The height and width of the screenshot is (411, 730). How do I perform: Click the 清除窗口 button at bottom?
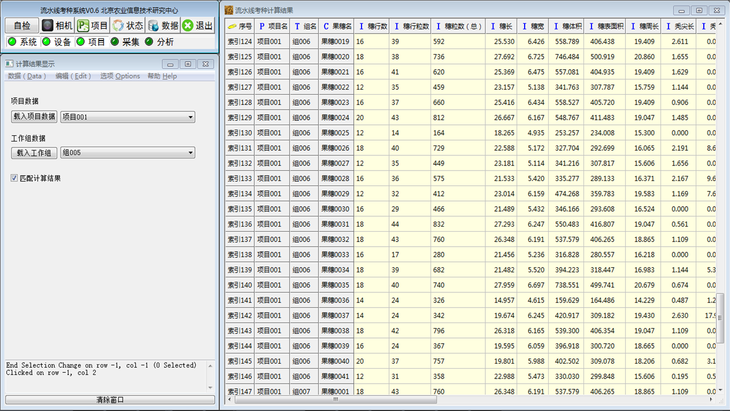[x=109, y=400]
